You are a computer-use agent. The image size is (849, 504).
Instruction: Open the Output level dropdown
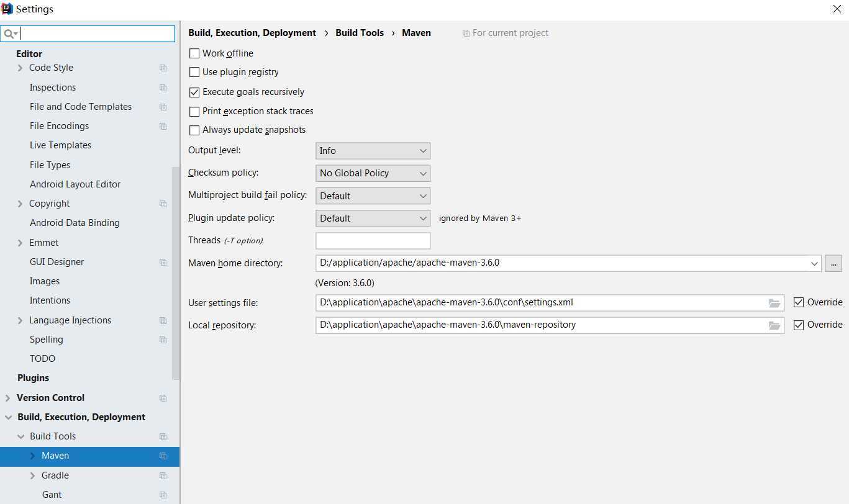pyautogui.click(x=373, y=151)
